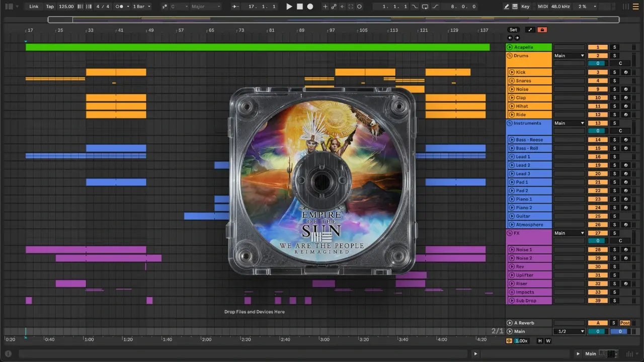The image size is (644, 362).
Task: Toggle the Computer MIDI Keyboard icon
Action: (515, 7)
